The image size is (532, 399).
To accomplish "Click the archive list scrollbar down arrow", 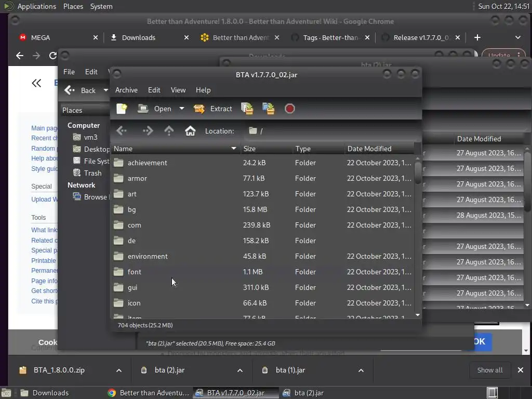I will pyautogui.click(x=418, y=315).
